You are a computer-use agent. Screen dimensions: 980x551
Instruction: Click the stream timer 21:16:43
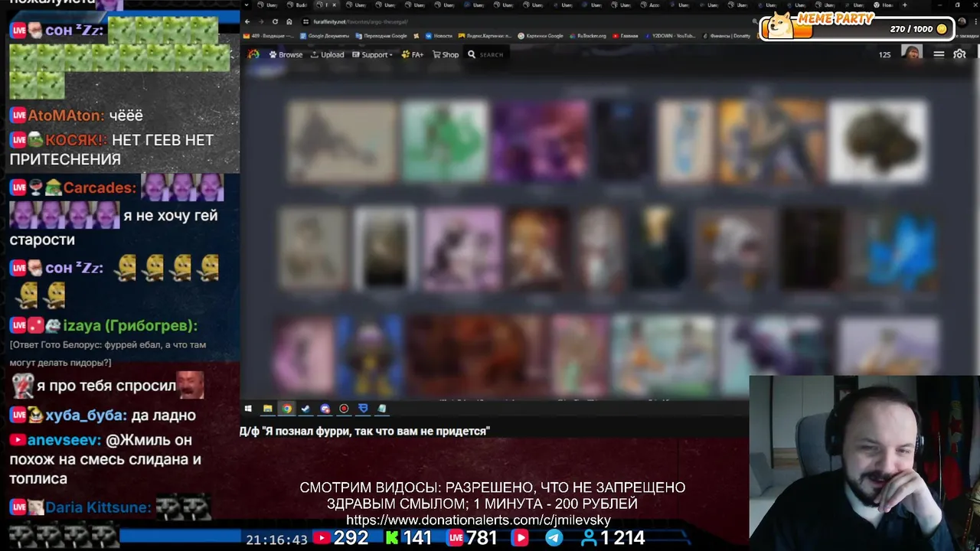click(276, 540)
